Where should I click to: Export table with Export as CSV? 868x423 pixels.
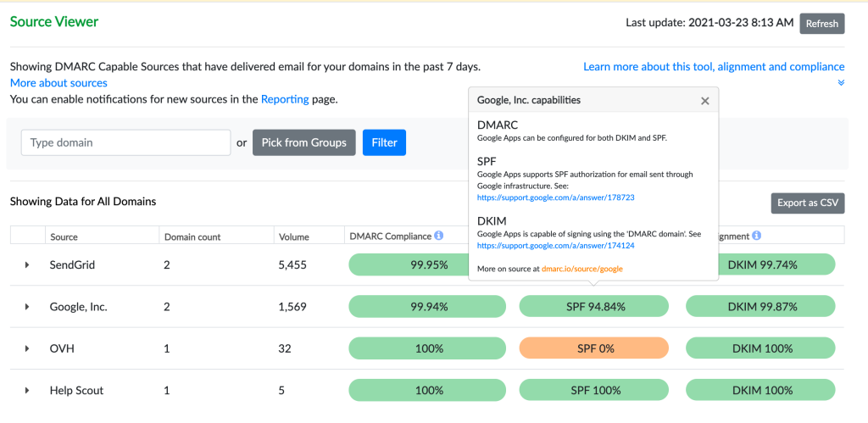pyautogui.click(x=808, y=203)
